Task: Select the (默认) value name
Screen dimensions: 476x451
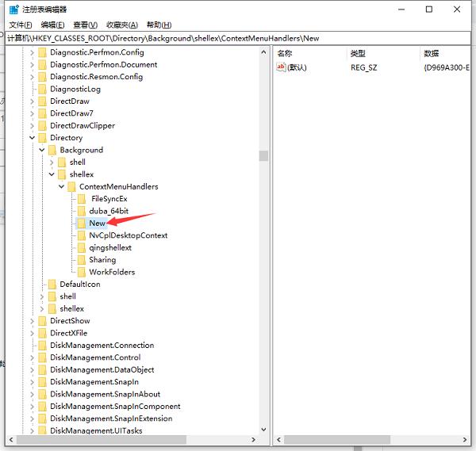Action: click(x=297, y=67)
